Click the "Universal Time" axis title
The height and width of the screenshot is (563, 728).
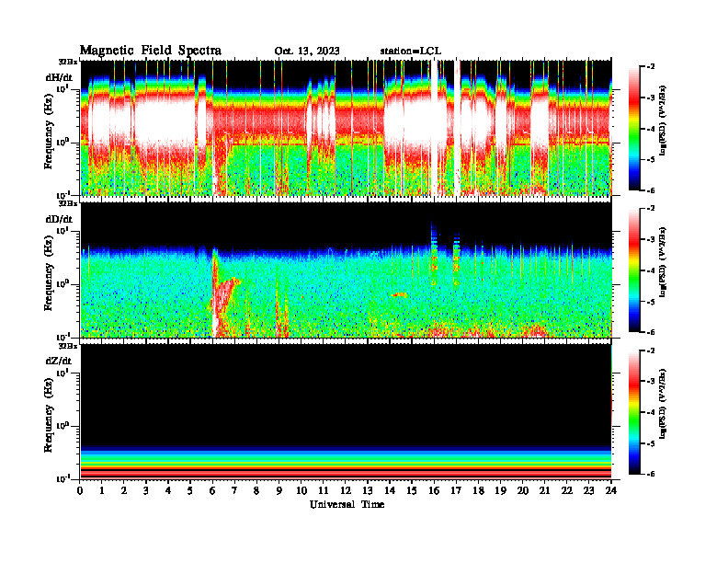point(347,504)
